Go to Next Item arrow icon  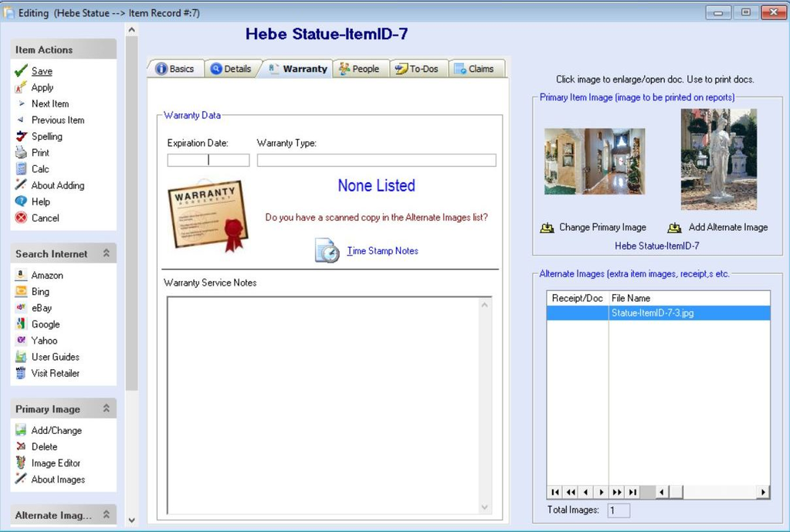pyautogui.click(x=21, y=103)
